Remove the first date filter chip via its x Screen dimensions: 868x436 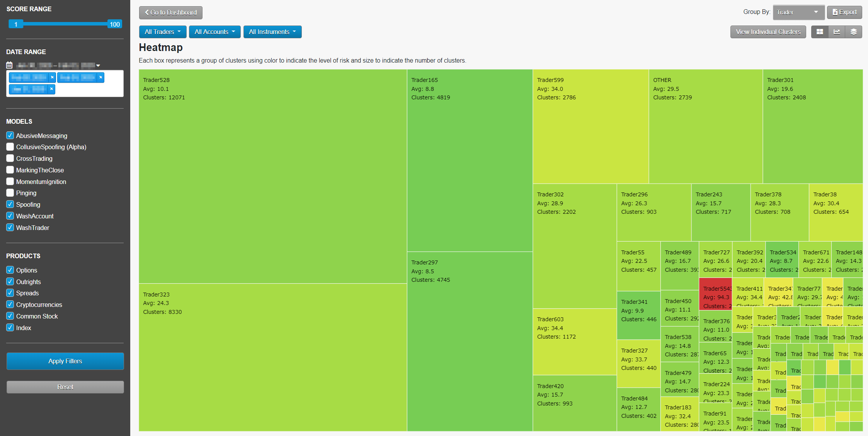[52, 77]
